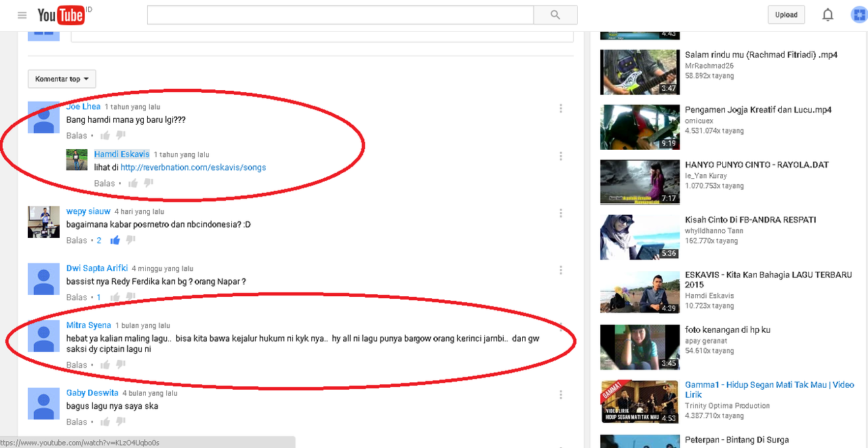This screenshot has width=868, height=448.
Task: Dislike wepy siauw's comment
Action: point(131,240)
